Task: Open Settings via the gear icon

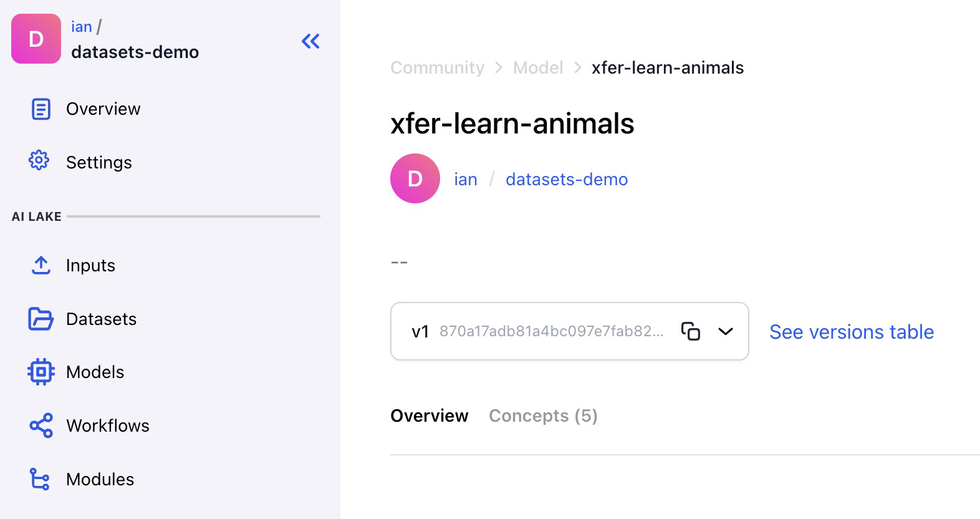Action: click(39, 160)
